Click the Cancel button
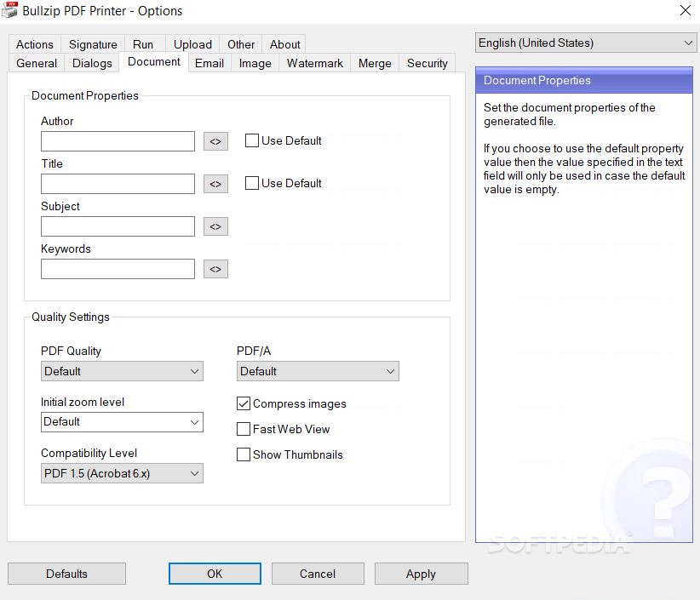 318,574
